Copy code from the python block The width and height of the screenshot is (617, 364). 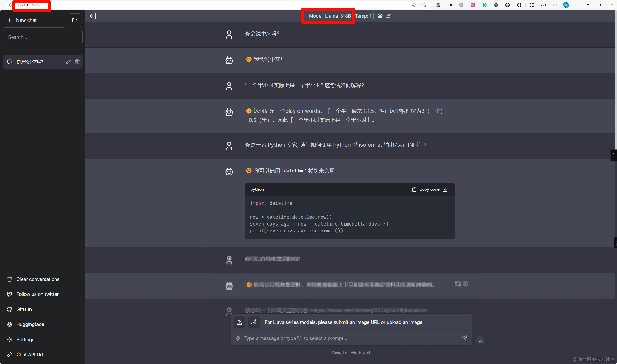pos(426,189)
